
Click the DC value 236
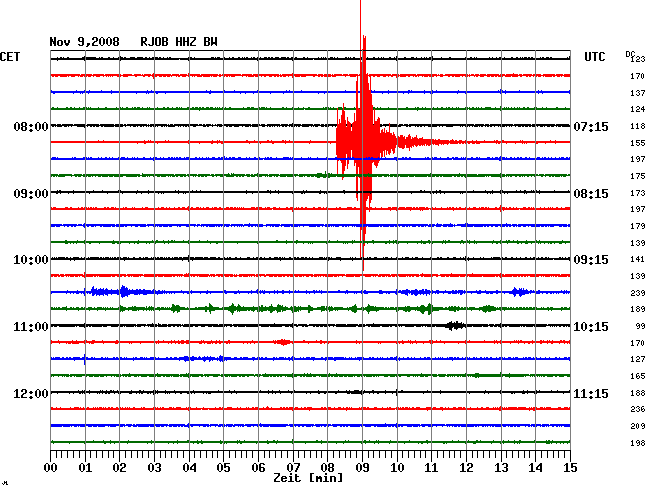638,409
